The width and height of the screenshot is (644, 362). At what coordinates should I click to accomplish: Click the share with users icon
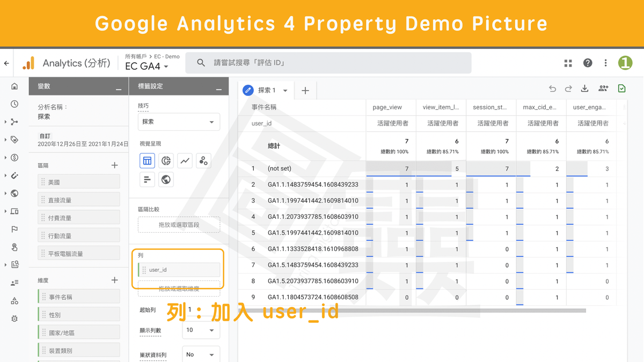pos(603,89)
